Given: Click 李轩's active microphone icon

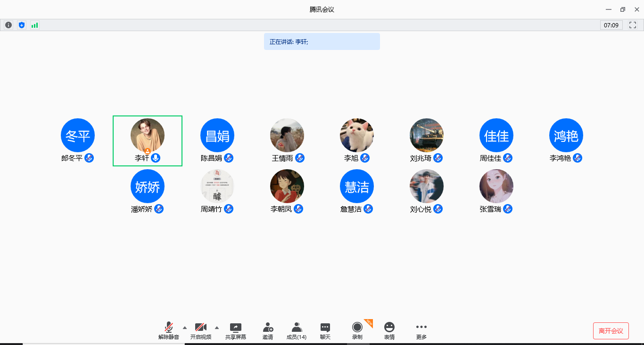Looking at the screenshot, I should click(x=156, y=158).
